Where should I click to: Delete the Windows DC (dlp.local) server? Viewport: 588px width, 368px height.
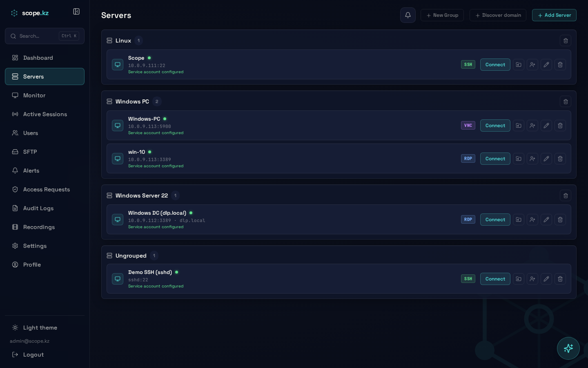(x=560, y=220)
